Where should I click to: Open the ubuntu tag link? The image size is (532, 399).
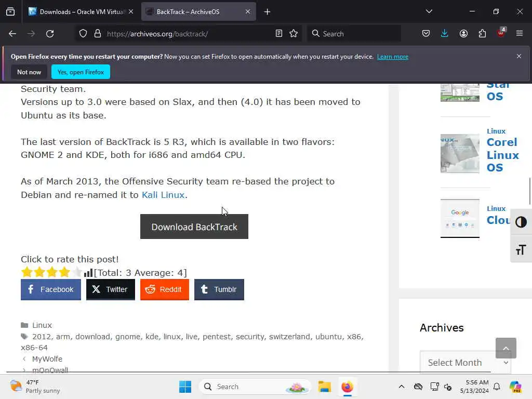pyautogui.click(x=328, y=337)
